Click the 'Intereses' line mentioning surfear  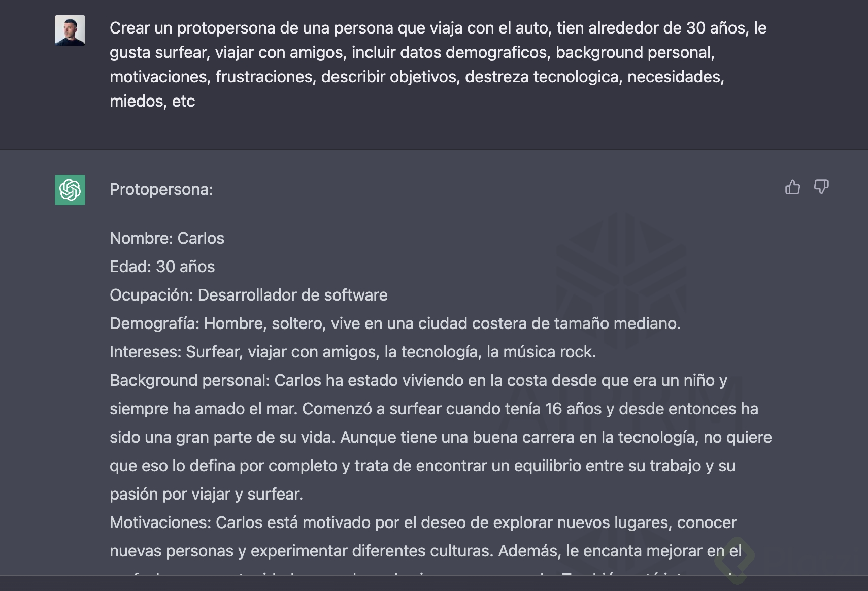[x=353, y=351]
